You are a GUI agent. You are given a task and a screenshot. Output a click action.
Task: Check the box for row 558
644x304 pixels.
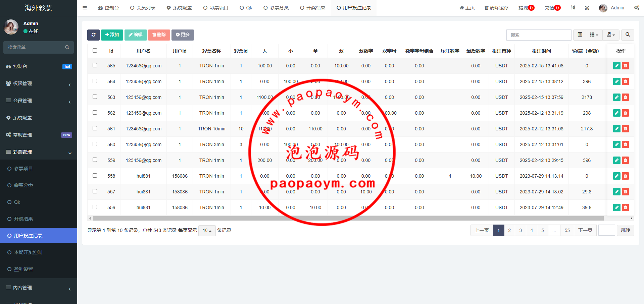coord(95,176)
